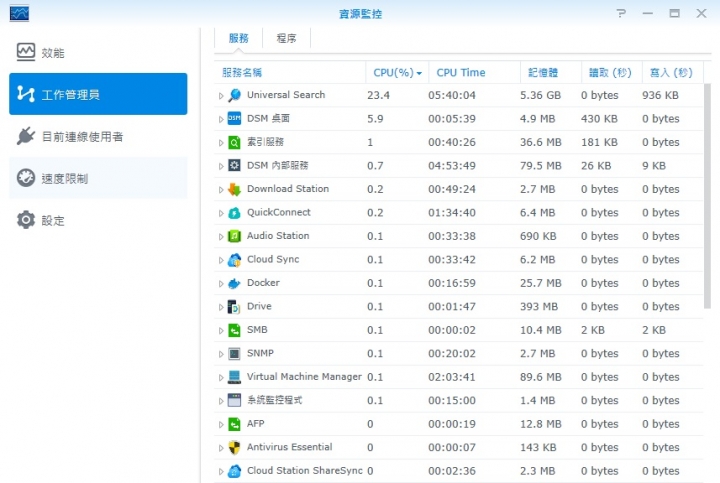
Task: Click the SNMP service icon
Action: click(x=234, y=353)
